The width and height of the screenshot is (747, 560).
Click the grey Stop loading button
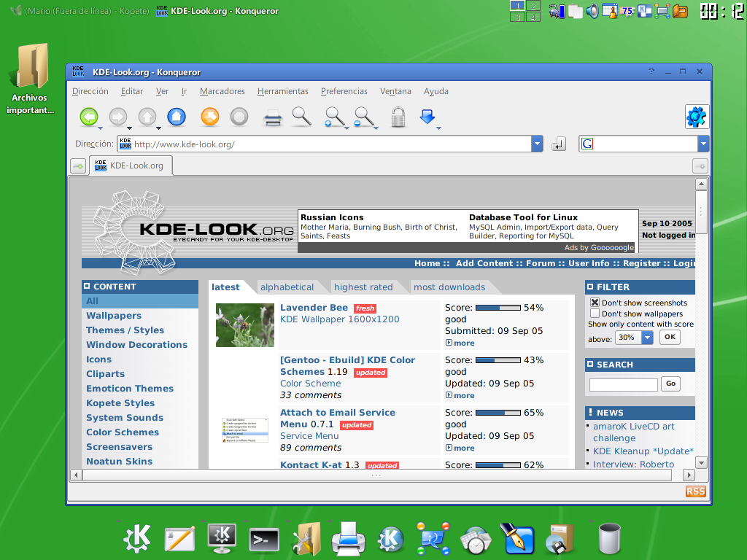pyautogui.click(x=239, y=117)
